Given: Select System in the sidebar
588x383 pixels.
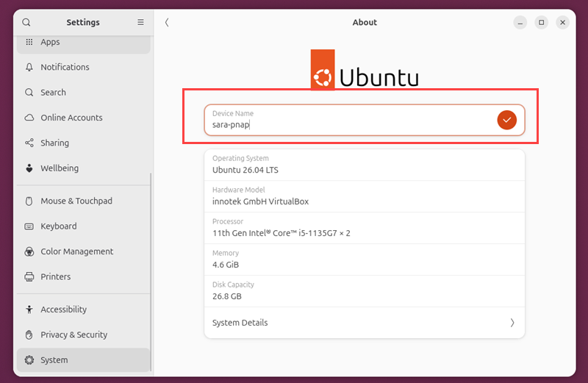Looking at the screenshot, I should [x=83, y=360].
